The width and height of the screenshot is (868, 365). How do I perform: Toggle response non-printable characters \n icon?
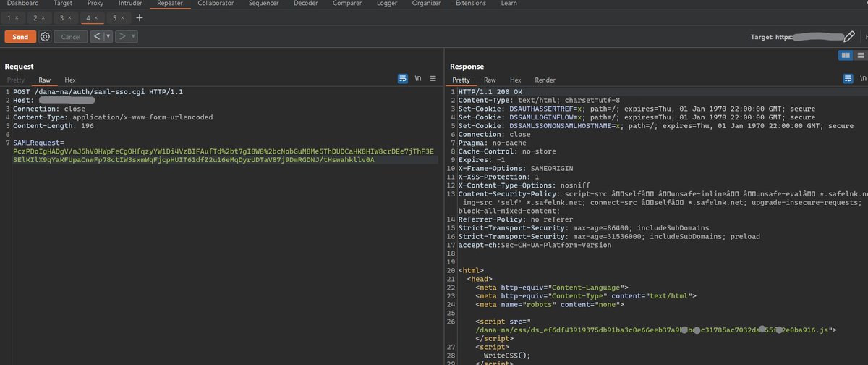863,79
